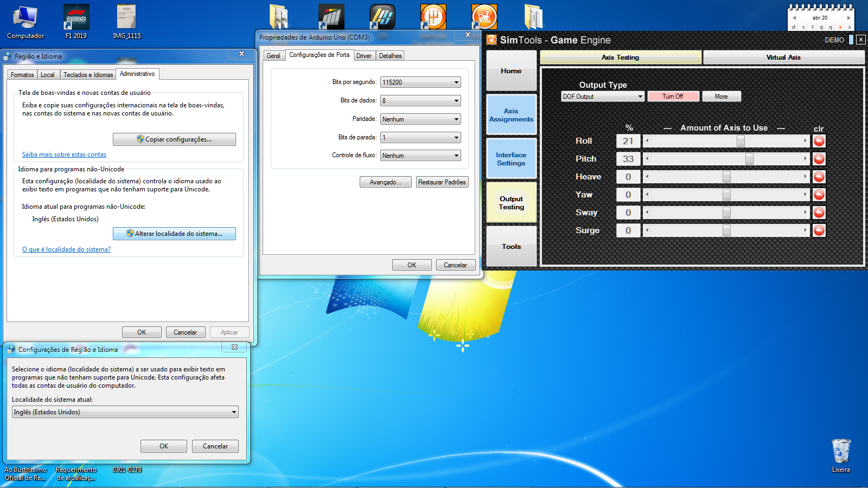Viewport: 868px width, 488px height.
Task: Open the Computador desktop icon
Action: 25,22
